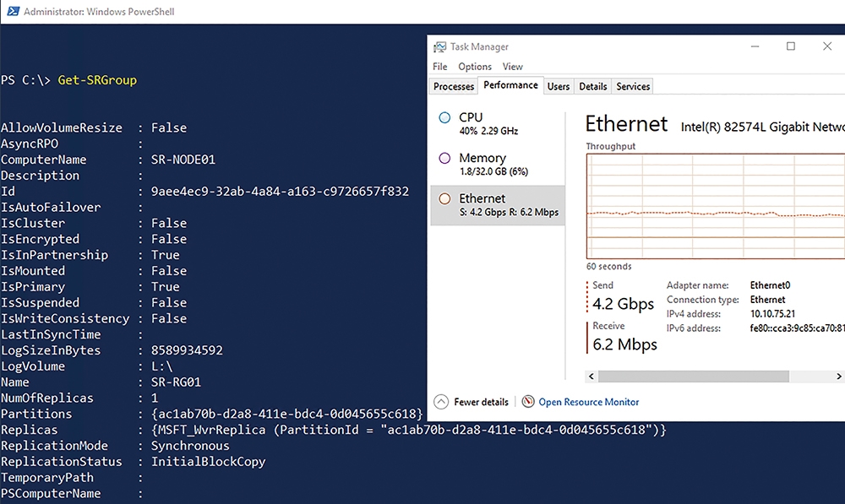Click the Id value 9aee4ec9-32ab-4a84-a163-c9726657f832
This screenshot has height=504, width=845.
(280, 191)
